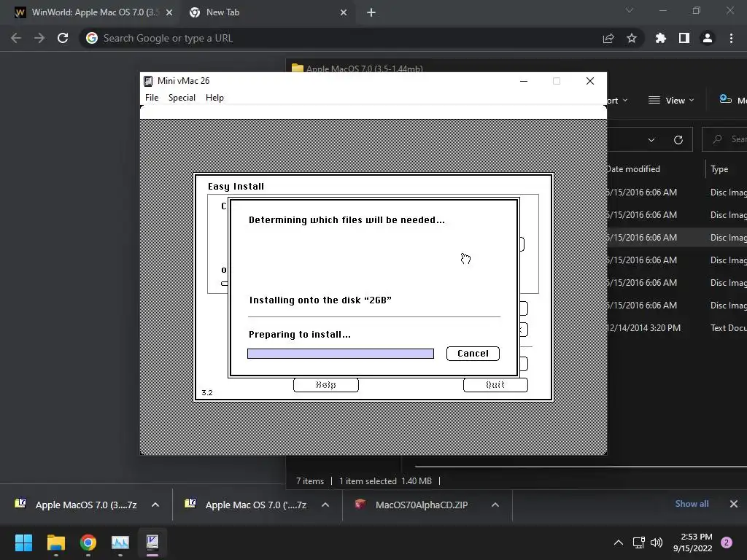Open the tab search chevron in Chrome
This screenshot has height=560, width=747.
pyautogui.click(x=630, y=10)
